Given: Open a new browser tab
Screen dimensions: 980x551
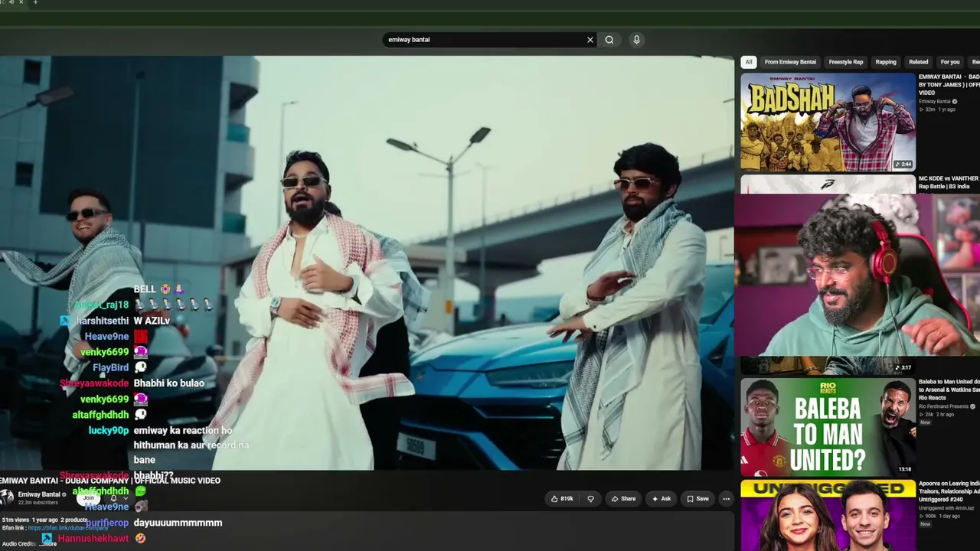Looking at the screenshot, I should pos(35,2).
